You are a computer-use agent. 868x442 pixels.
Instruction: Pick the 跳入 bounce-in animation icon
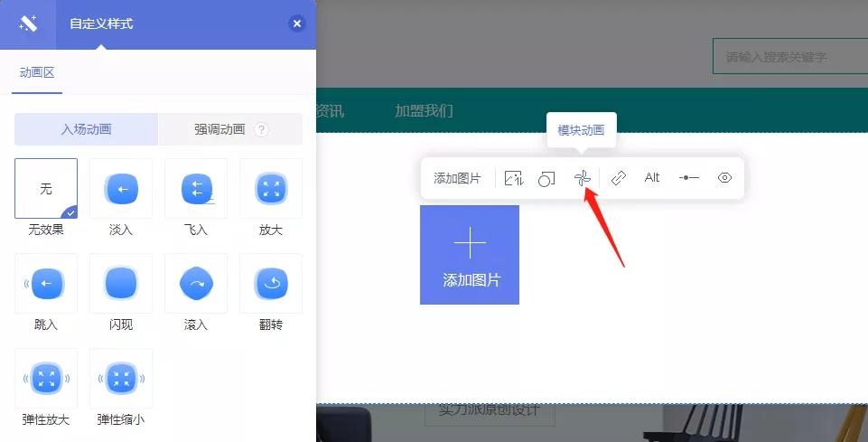[46, 283]
